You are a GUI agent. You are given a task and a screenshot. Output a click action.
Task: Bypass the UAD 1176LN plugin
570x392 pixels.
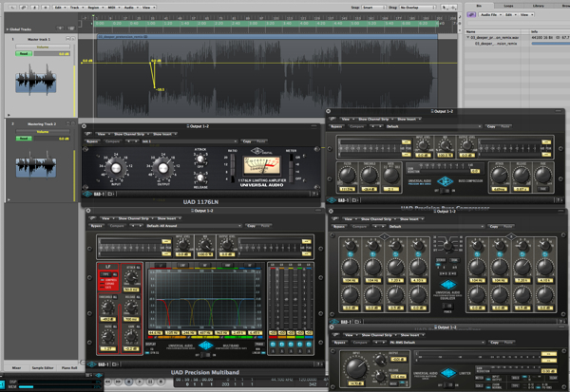92,141
